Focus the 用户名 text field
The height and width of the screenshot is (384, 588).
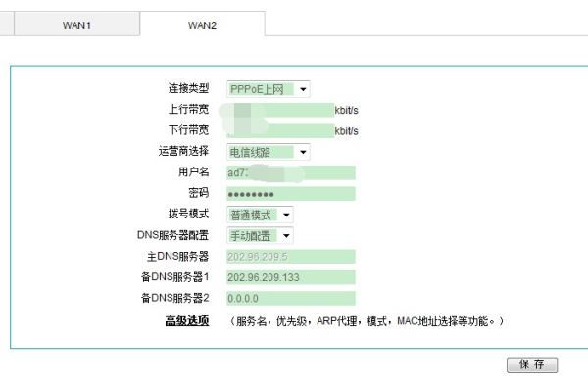pyautogui.click(x=291, y=172)
